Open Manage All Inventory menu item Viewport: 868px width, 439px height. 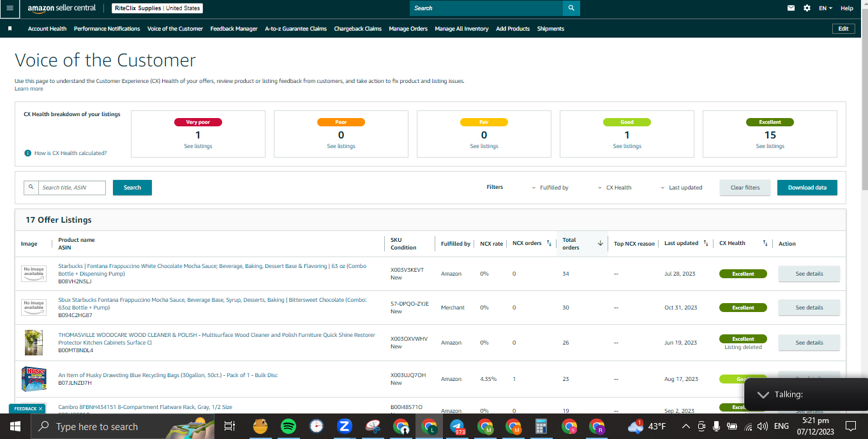[x=462, y=29]
